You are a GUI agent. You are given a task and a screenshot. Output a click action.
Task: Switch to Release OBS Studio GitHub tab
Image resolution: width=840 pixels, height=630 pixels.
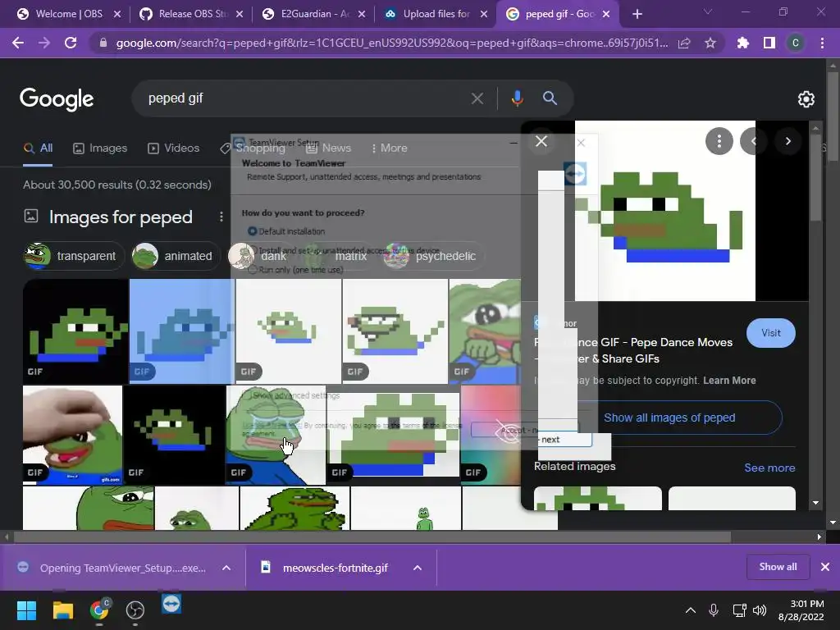[190, 14]
